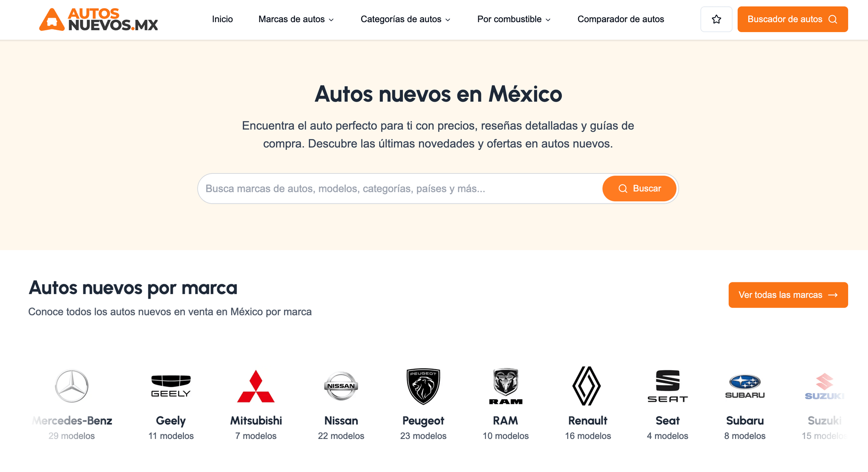Viewport: 868px width, 472px height.
Task: Open Comparador de autos page
Action: 621,19
